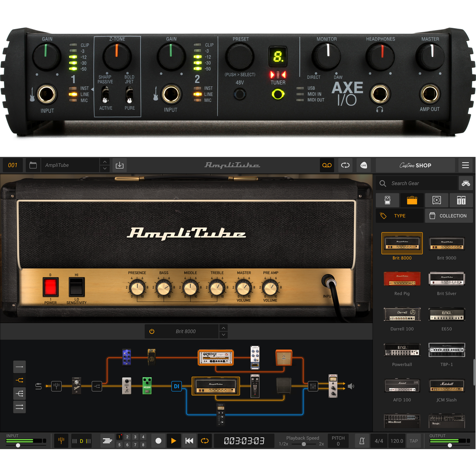This screenshot has width=476, height=476.
Task: Show cabinet gear category
Action: (437, 201)
